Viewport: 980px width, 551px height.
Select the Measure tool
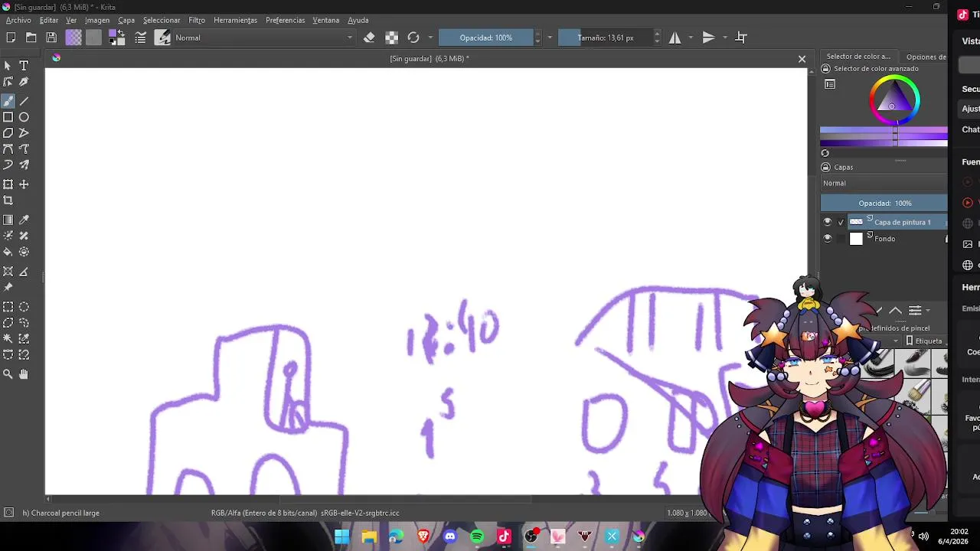24,272
